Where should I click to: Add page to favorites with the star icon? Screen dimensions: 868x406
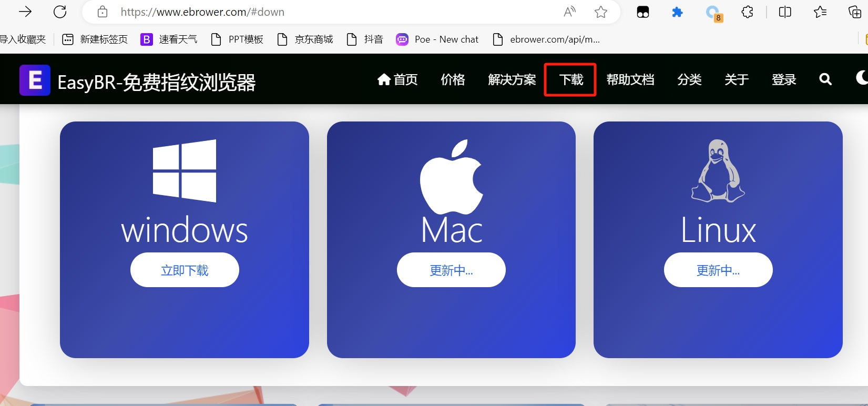coord(601,12)
